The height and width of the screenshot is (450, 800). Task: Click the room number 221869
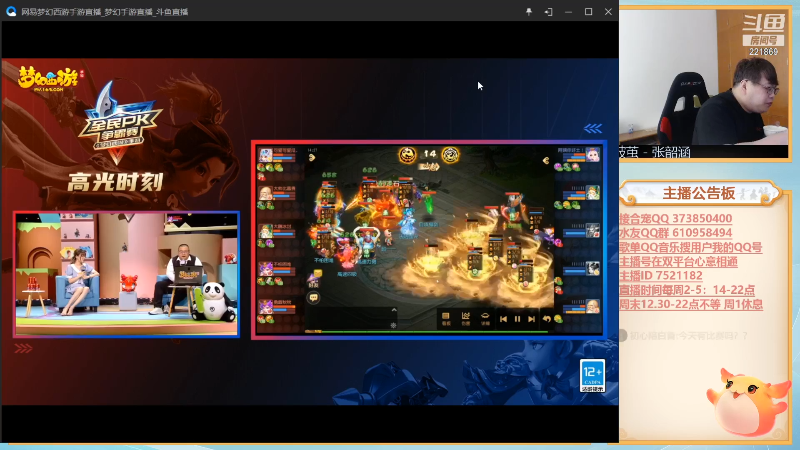[763, 52]
